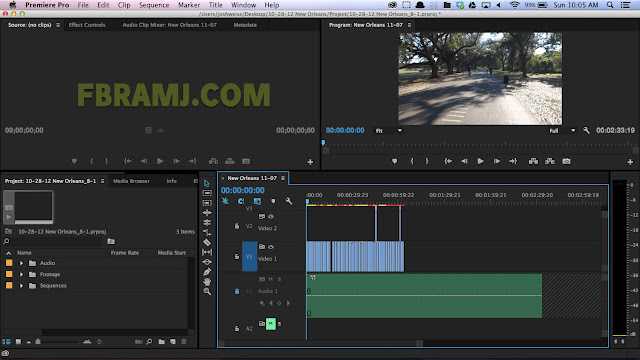The width and height of the screenshot is (640, 360).
Task: Switch to the Media Browser tab
Action: [131, 181]
